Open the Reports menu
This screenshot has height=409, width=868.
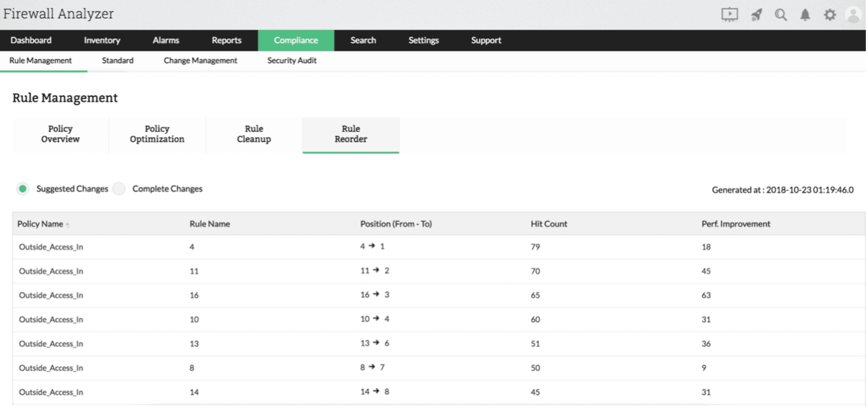coord(226,40)
